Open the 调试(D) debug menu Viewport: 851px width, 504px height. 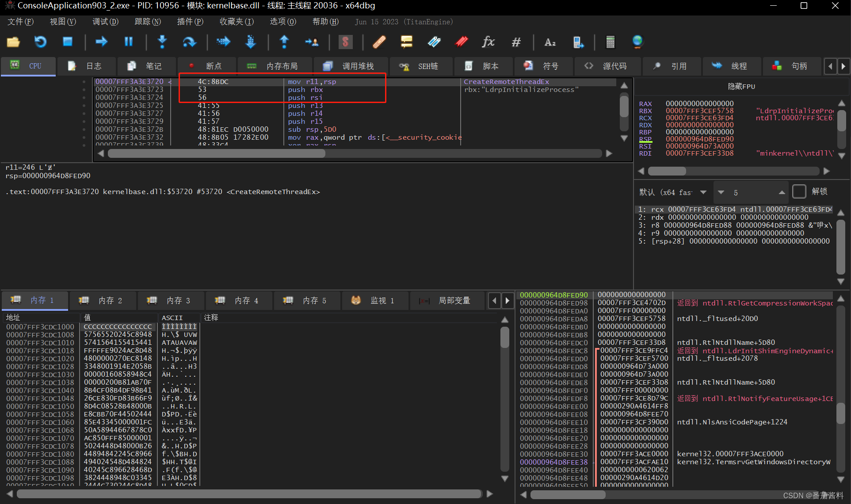[x=105, y=22]
